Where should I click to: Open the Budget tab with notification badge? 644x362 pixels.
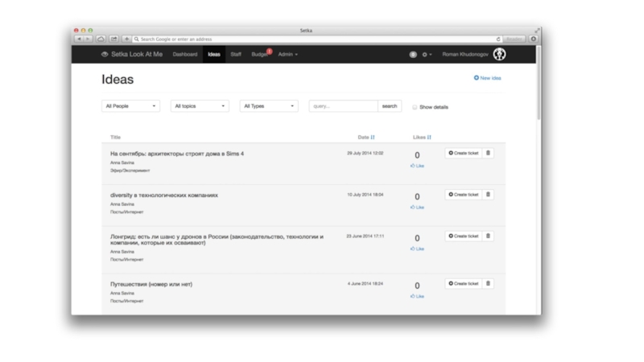[x=259, y=55]
